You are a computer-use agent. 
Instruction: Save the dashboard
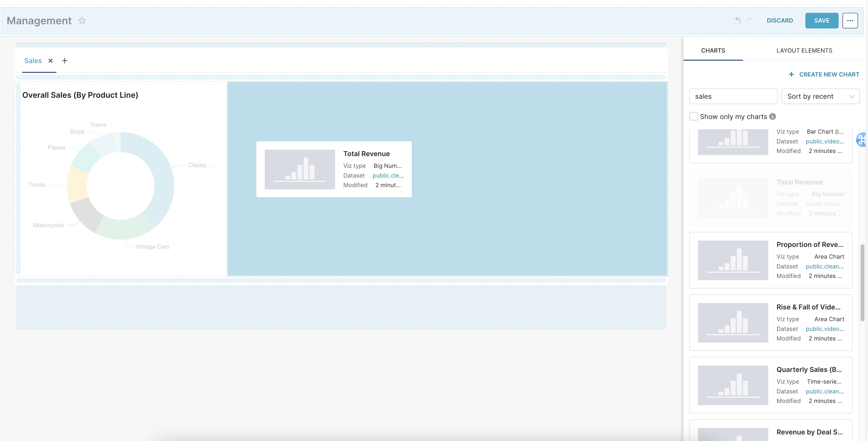pyautogui.click(x=821, y=21)
